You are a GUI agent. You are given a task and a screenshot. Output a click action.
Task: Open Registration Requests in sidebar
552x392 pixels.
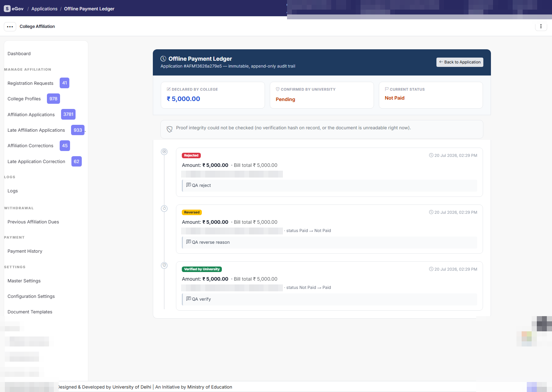(30, 83)
